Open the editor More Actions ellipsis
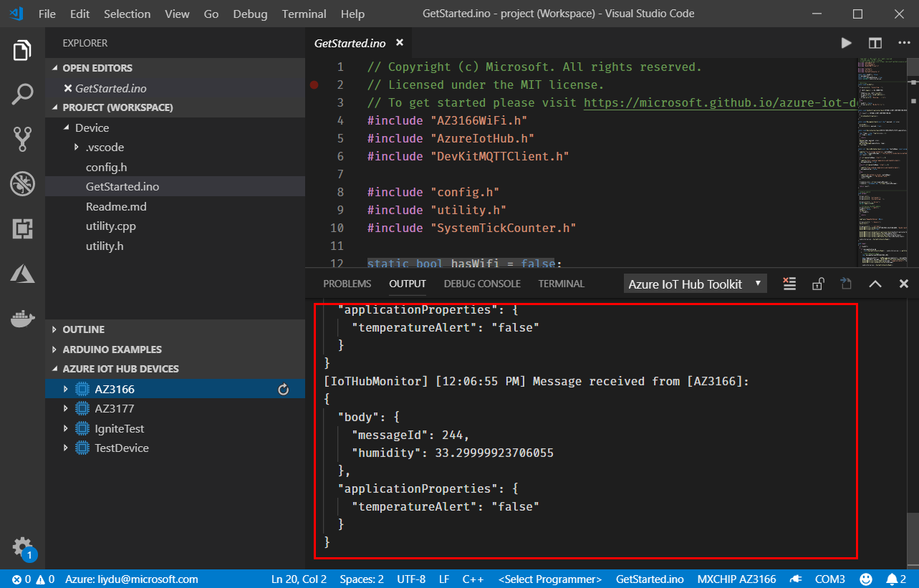 (903, 43)
